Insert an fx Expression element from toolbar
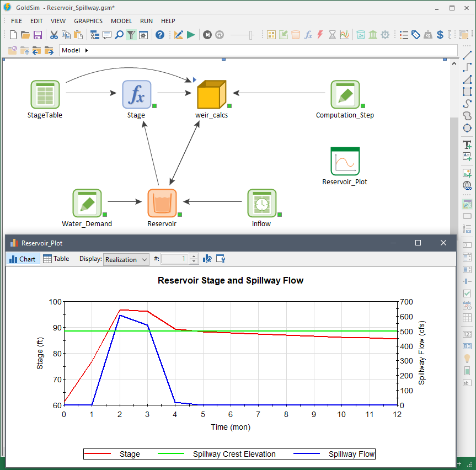 308,35
